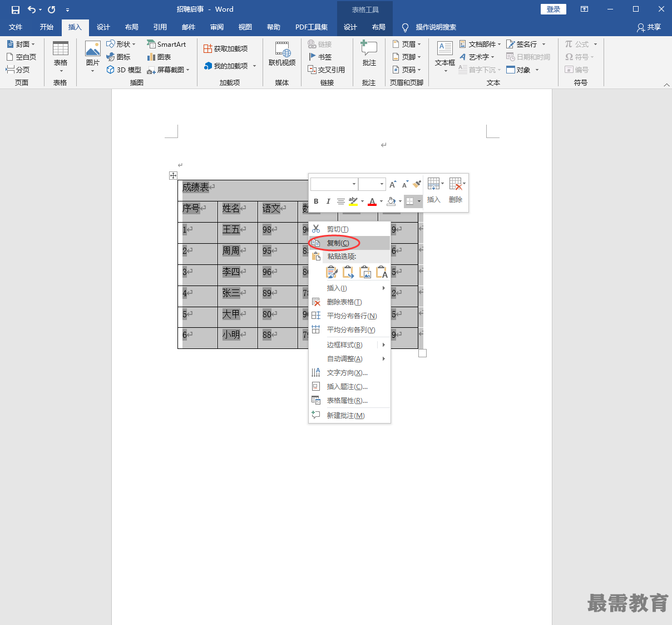672x625 pixels.
Task: Insert a 3D model (3D 模型)
Action: [124, 70]
